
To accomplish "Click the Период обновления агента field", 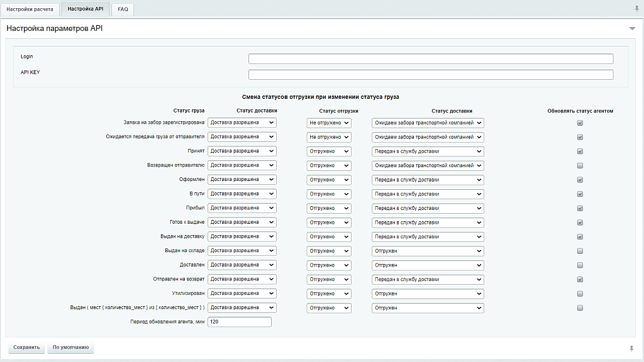I will (239, 322).
